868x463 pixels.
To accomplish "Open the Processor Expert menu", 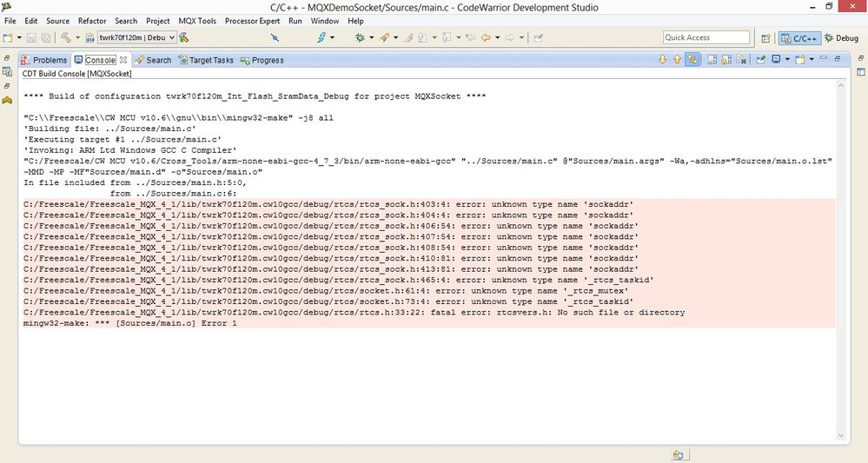I will (253, 21).
